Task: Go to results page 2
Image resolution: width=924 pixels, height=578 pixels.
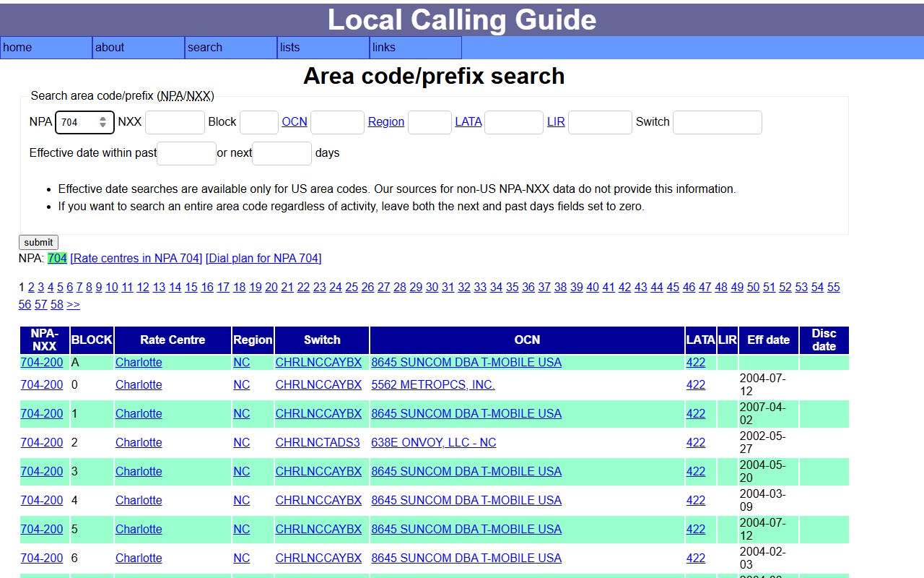Action: click(31, 288)
